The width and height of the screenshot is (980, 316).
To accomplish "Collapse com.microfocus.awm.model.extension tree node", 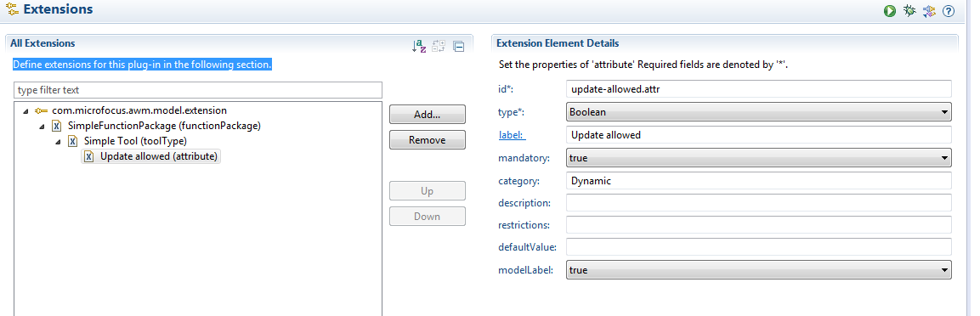I will (25, 111).
